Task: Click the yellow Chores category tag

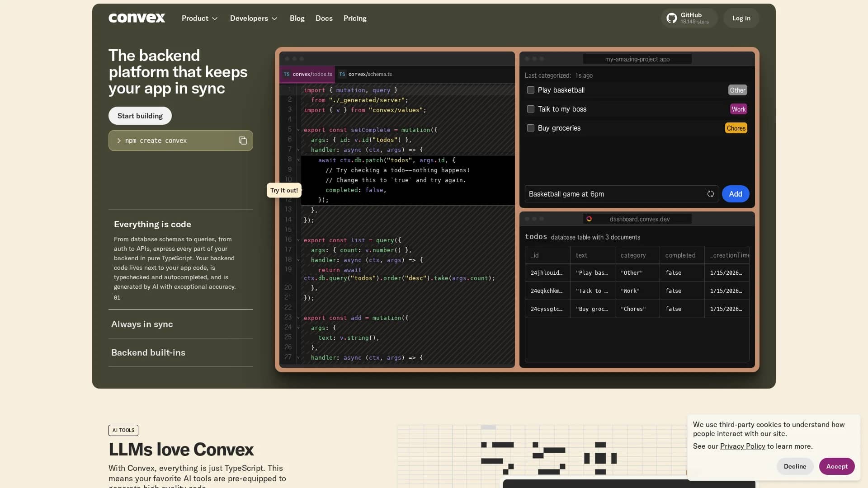Action: [736, 128]
